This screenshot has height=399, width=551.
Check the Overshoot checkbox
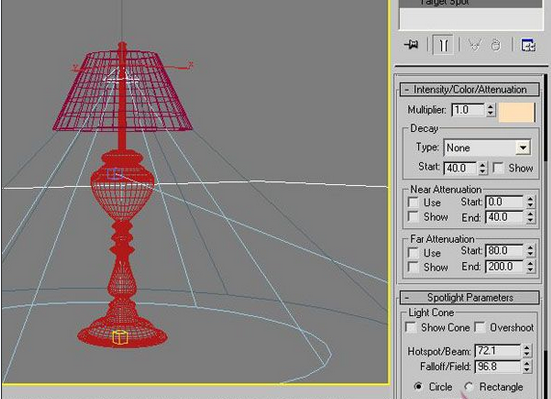pyautogui.click(x=480, y=327)
